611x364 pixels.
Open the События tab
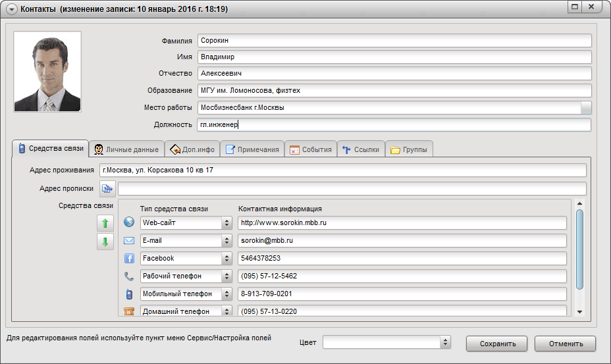pos(311,149)
